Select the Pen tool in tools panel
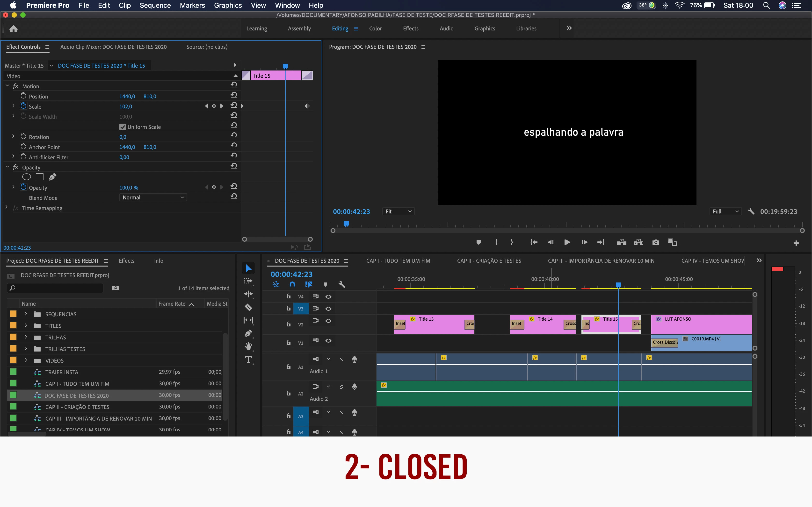812x507 pixels. [248, 333]
